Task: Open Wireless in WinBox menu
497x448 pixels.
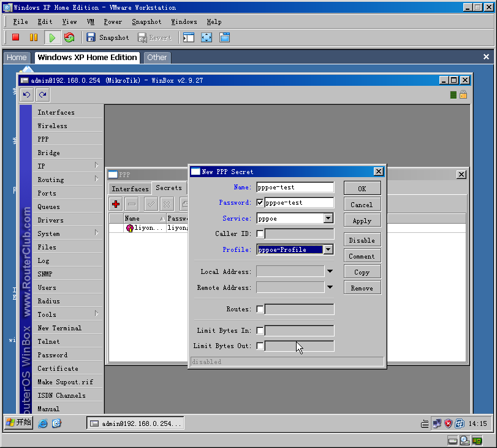Action: click(67, 126)
